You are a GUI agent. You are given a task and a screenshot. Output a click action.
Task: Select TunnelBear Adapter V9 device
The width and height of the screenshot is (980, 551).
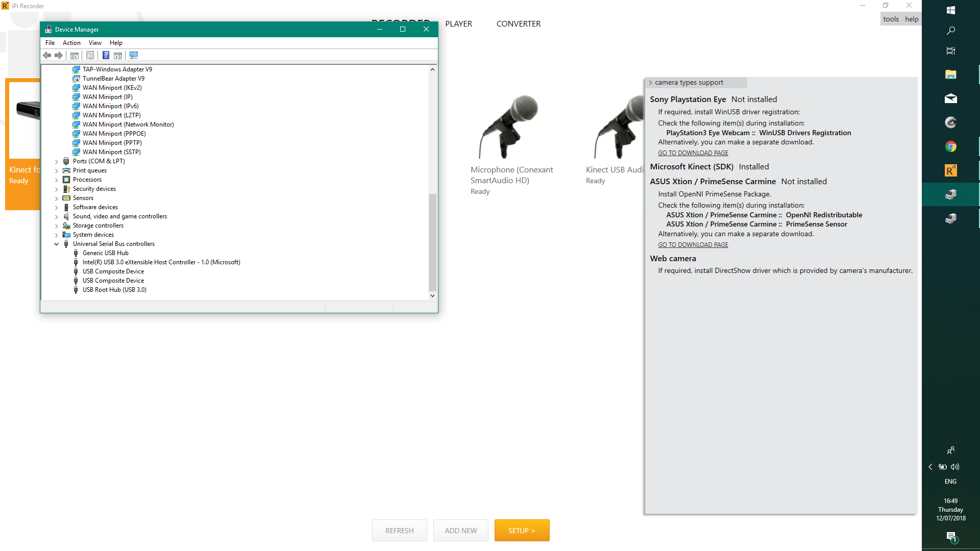pyautogui.click(x=113, y=79)
